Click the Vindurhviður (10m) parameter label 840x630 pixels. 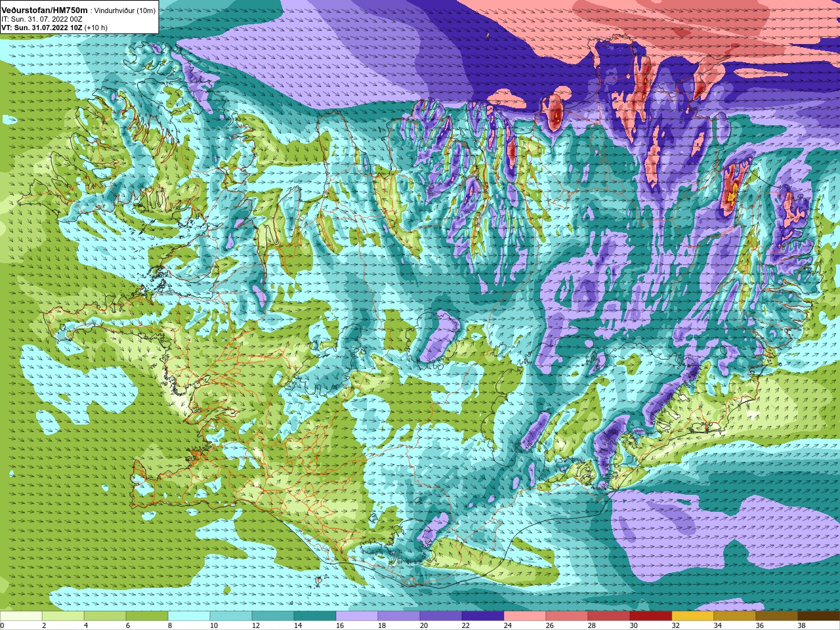[125, 10]
